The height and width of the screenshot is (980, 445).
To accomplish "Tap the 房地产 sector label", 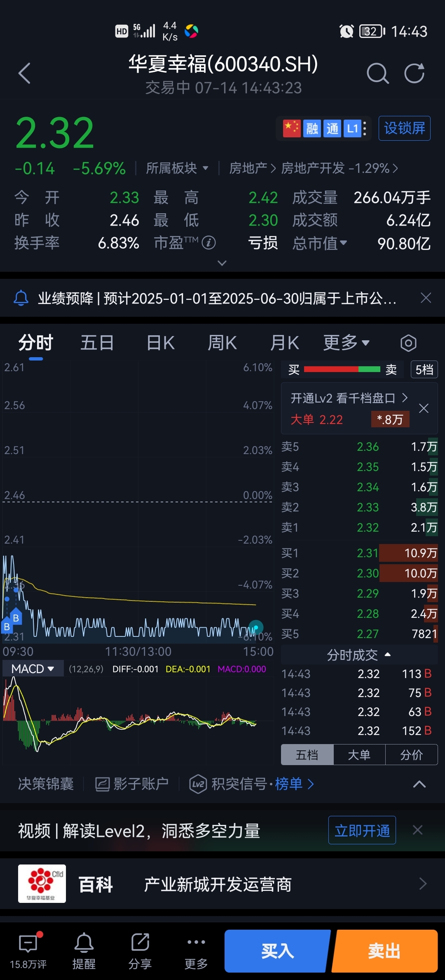I will point(248,168).
